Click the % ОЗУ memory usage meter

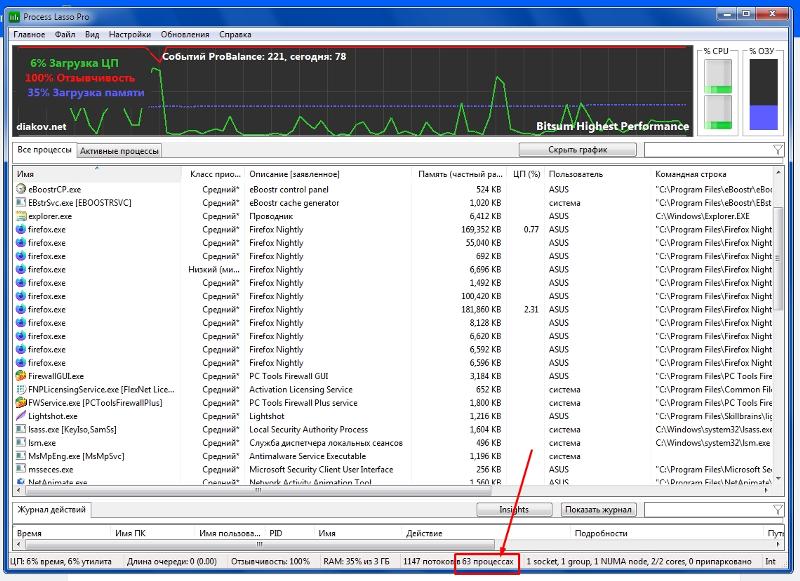tap(764, 94)
